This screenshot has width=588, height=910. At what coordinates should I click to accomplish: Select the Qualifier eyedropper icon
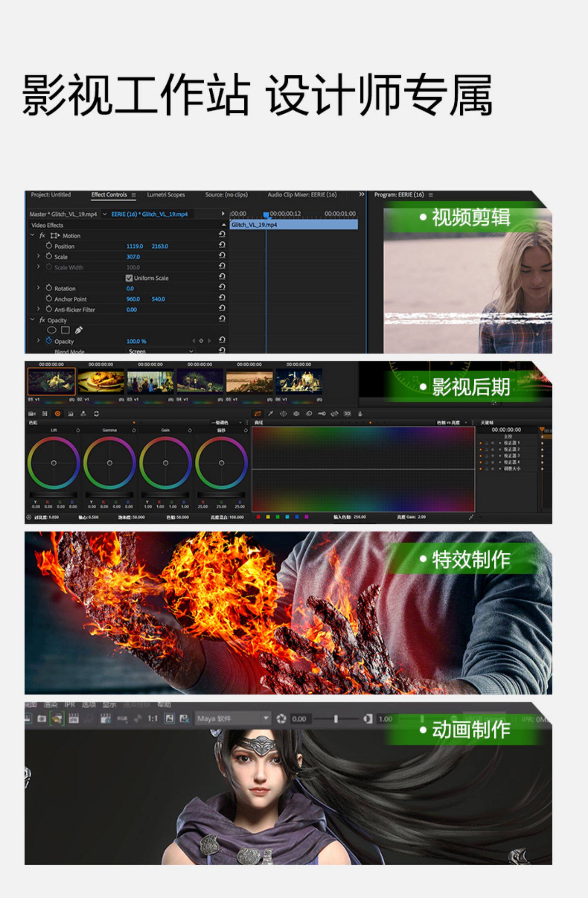[270, 414]
